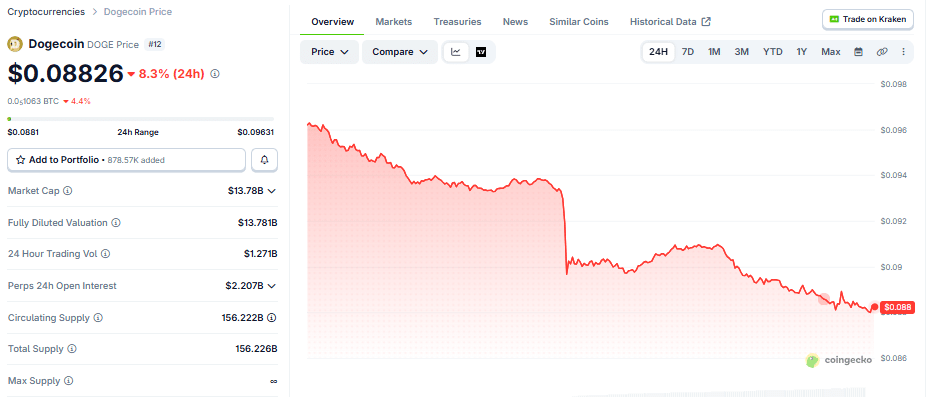The image size is (930, 397).
Task: Click the $13.781B valuation value
Action: click(258, 223)
